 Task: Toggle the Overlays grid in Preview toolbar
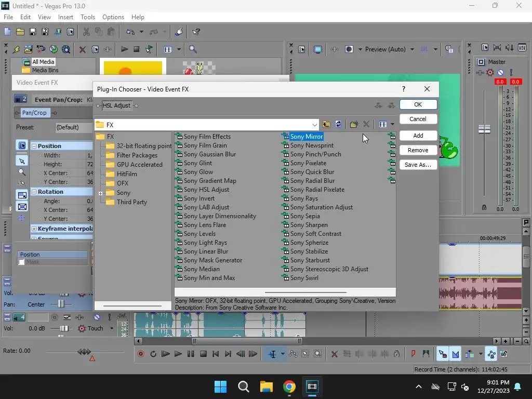click(x=424, y=49)
